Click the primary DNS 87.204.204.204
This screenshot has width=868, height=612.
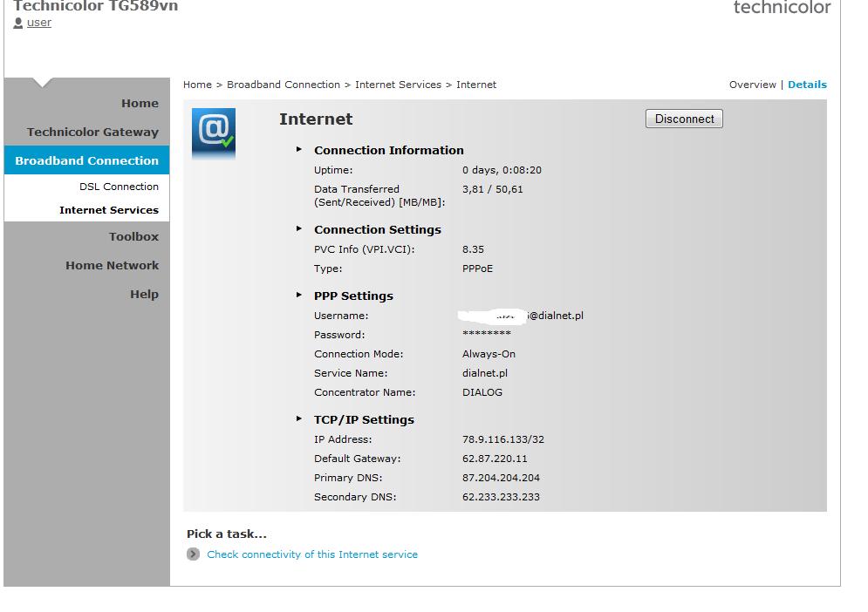click(x=501, y=478)
